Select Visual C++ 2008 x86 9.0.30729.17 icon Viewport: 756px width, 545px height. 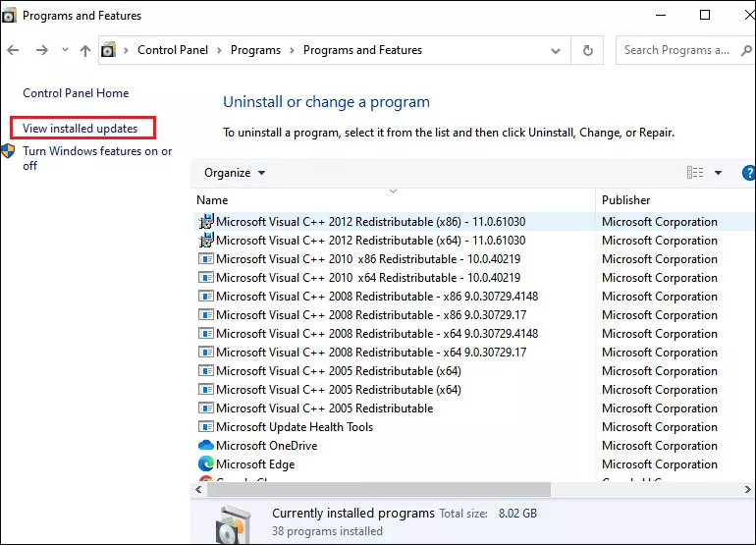206,315
